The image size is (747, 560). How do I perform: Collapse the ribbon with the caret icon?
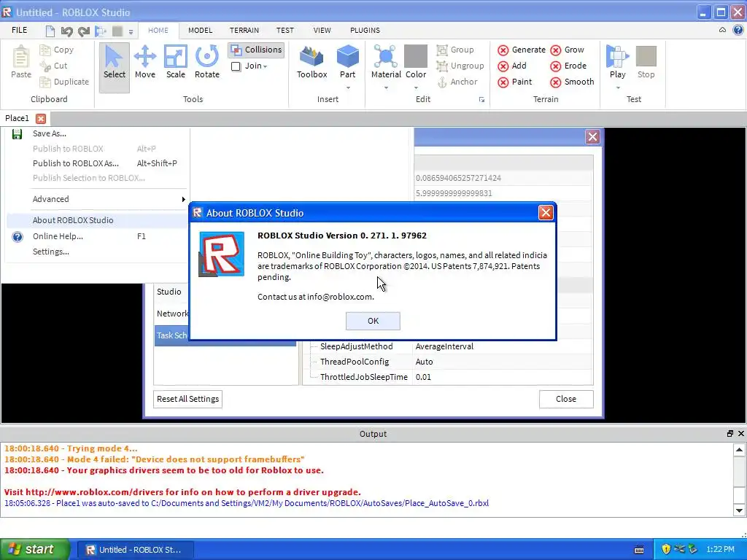coord(722,30)
